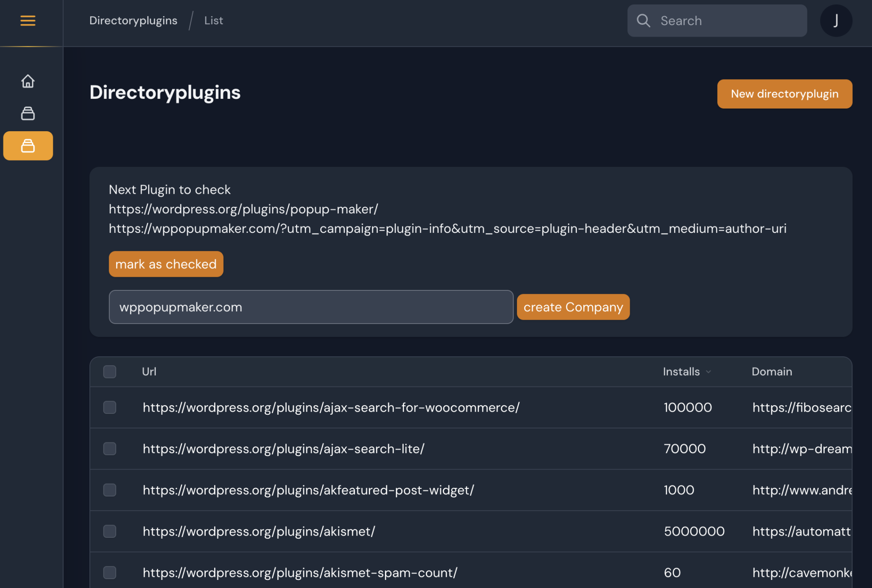
Task: Sort by the Installs column chevron
Action: [708, 372]
